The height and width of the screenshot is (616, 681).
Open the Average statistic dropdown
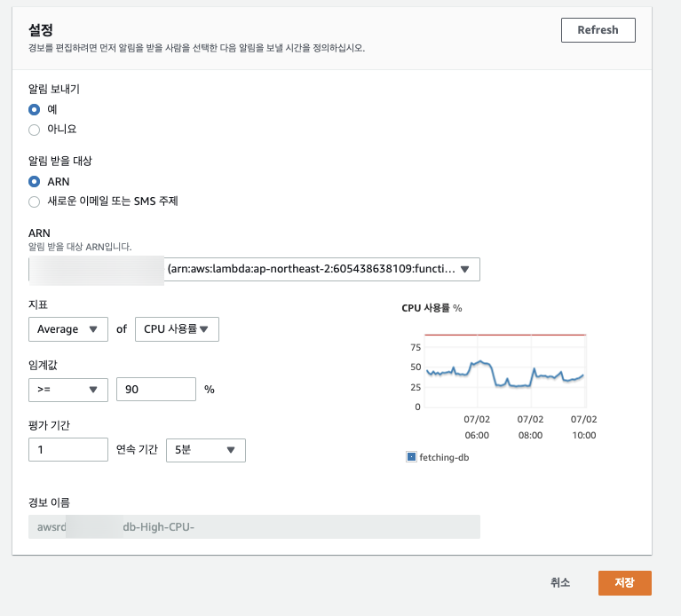pos(68,329)
